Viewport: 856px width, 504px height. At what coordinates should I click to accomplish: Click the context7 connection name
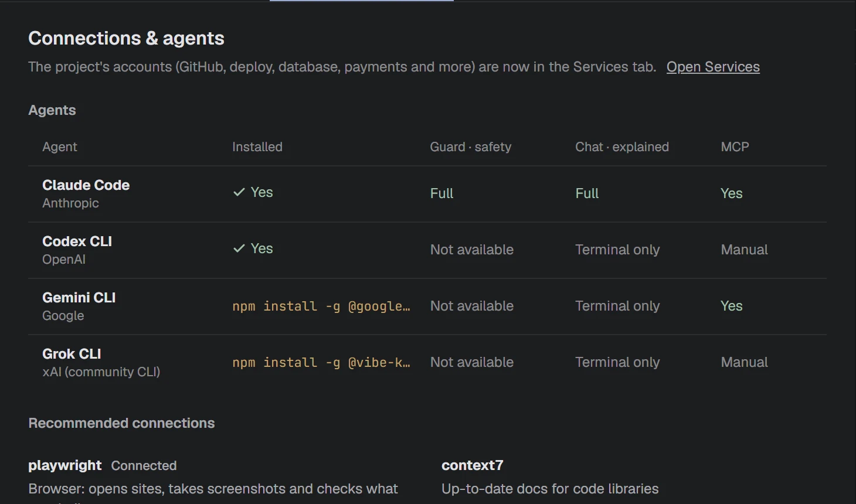pyautogui.click(x=473, y=465)
